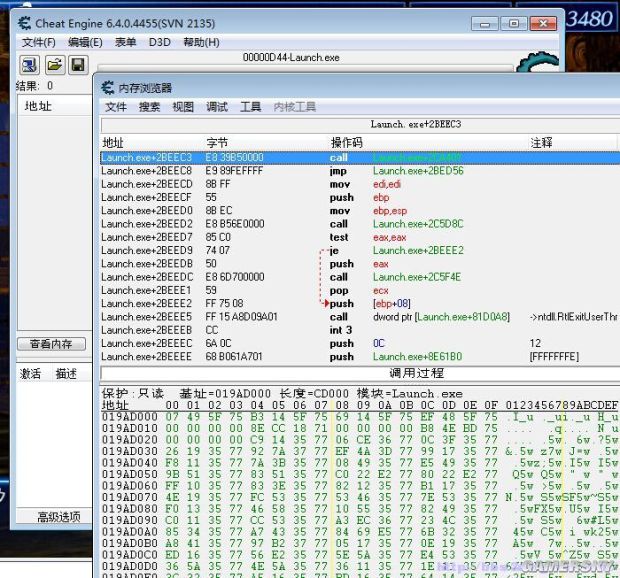The image size is (620, 578).
Task: Click the open file folder icon
Action: (53, 65)
